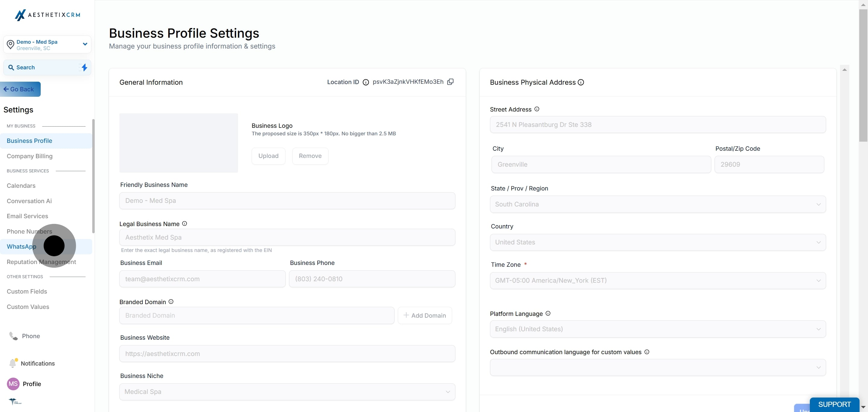The width and height of the screenshot is (868, 412).
Task: Open Company Billing settings
Action: pos(46,156)
